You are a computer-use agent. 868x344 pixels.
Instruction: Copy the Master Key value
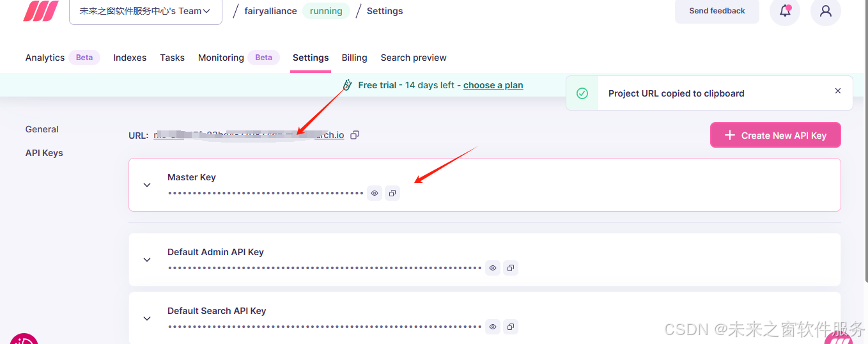tap(392, 192)
